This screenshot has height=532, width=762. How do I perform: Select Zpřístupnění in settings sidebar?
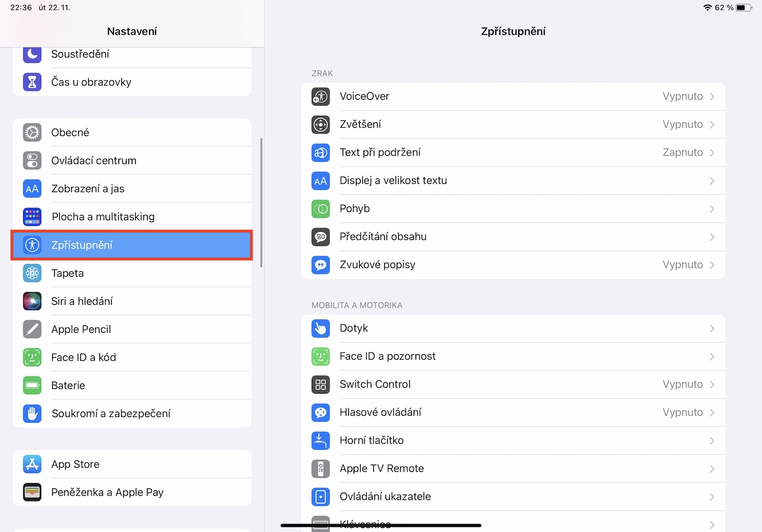(x=82, y=245)
